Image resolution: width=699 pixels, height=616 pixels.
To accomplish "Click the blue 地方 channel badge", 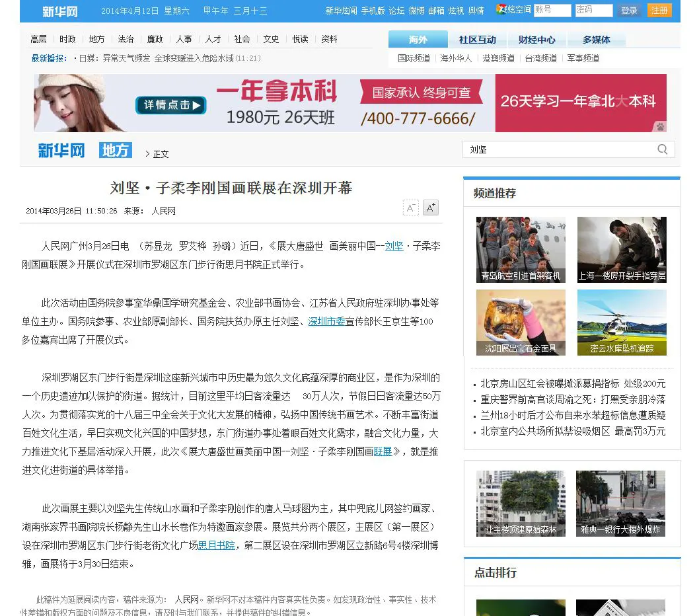I will pos(116,150).
